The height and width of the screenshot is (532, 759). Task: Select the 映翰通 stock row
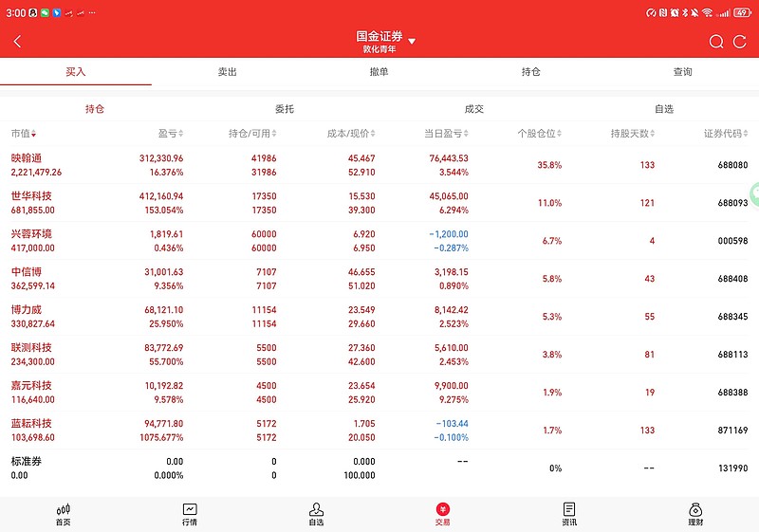(x=379, y=165)
